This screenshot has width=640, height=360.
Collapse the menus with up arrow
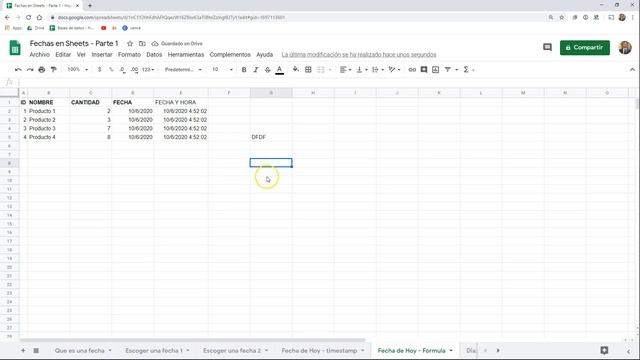[x=632, y=70]
